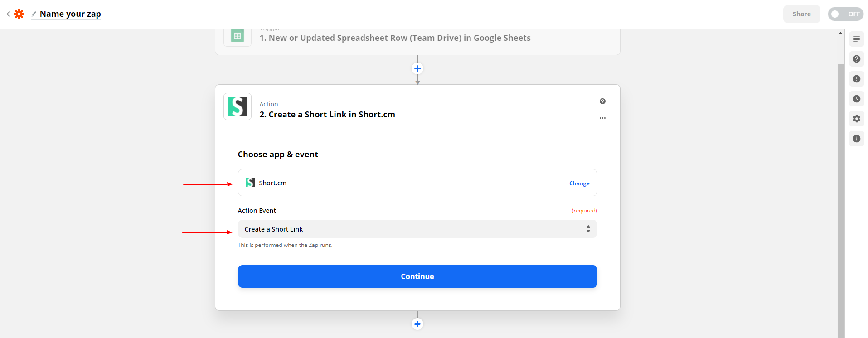Open the task history clock icon
The width and height of the screenshot is (868, 338).
[x=856, y=99]
